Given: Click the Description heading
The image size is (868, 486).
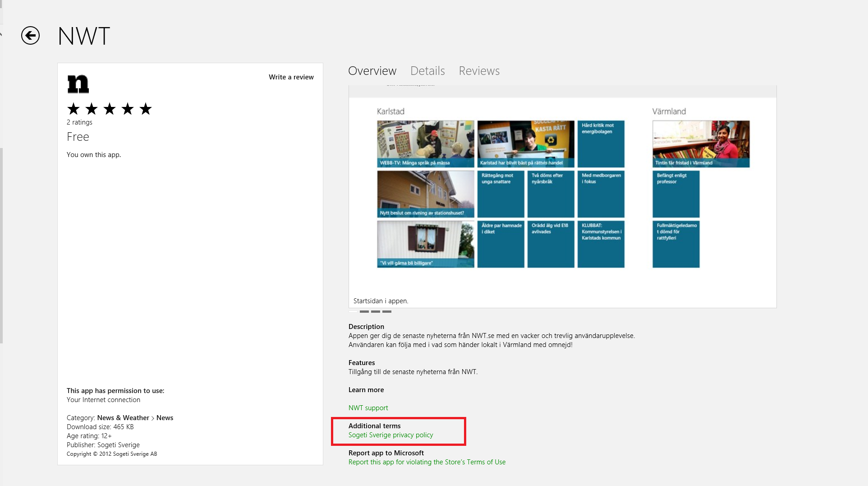Looking at the screenshot, I should click(x=366, y=327).
